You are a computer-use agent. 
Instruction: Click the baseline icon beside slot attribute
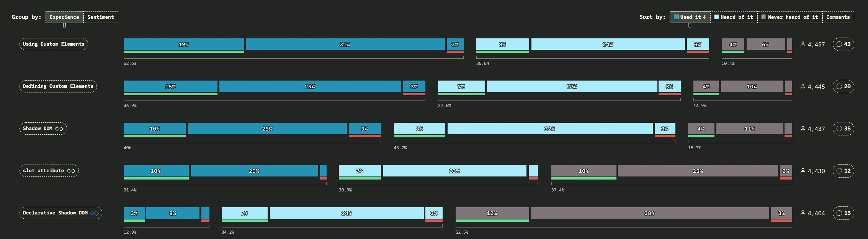71,171
